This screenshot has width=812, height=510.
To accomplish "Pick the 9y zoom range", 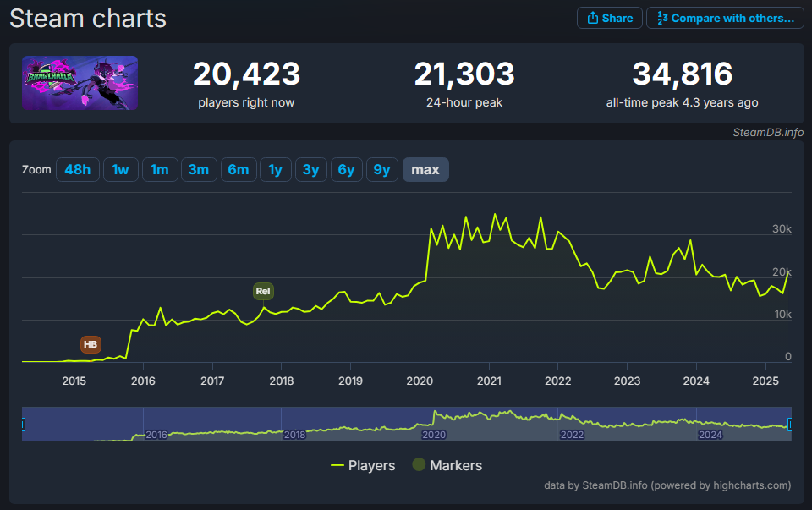I will pos(382,170).
